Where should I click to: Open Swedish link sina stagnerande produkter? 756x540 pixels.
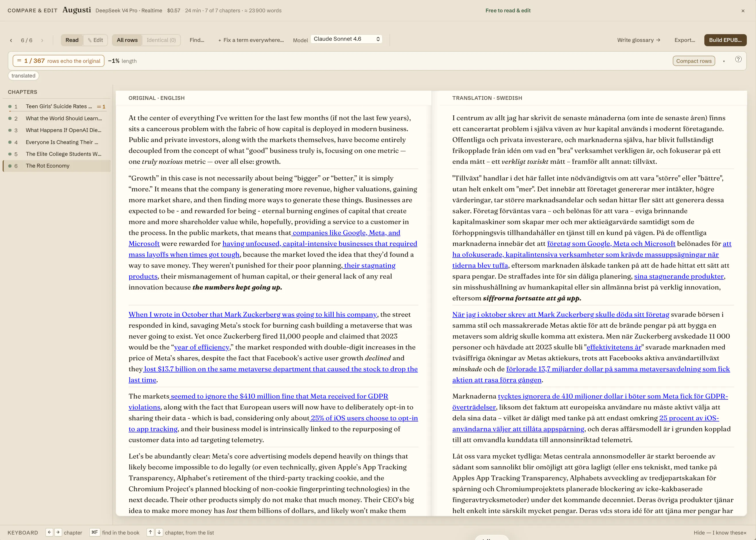pyautogui.click(x=679, y=276)
